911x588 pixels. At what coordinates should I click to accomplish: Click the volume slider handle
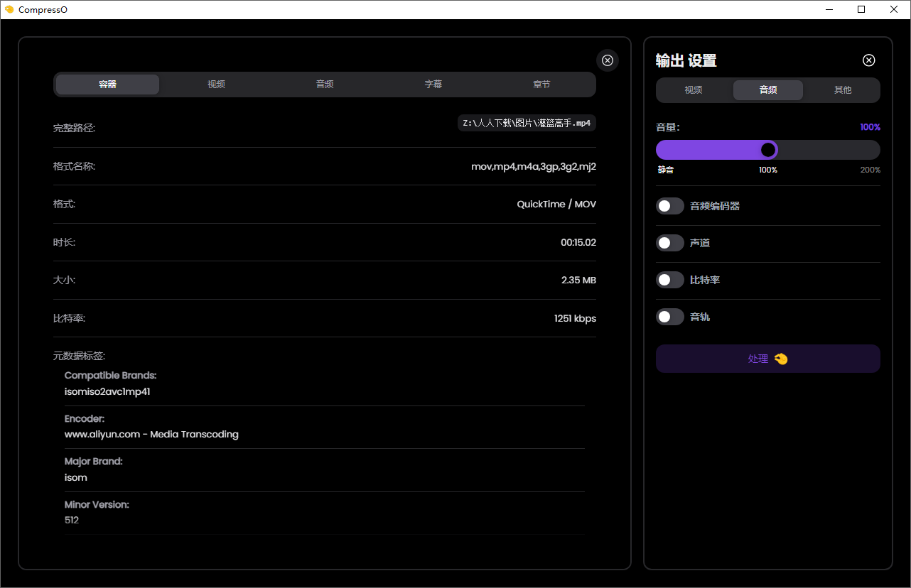[x=767, y=150]
